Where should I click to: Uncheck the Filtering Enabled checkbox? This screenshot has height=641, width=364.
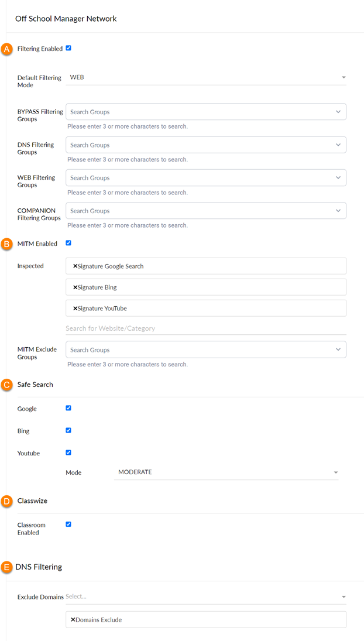[68, 48]
